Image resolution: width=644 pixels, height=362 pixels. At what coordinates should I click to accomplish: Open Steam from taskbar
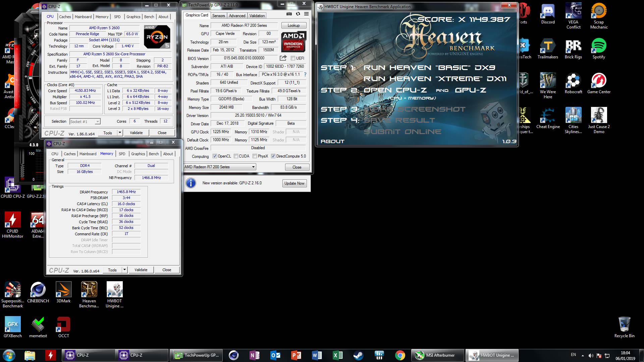[358, 355]
